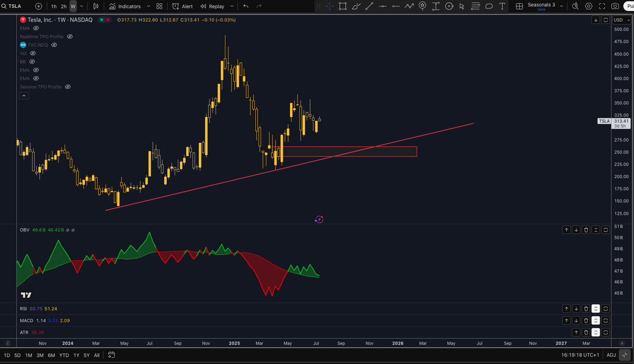Expand the favorite indicators dropdown arrow

pos(148,6)
